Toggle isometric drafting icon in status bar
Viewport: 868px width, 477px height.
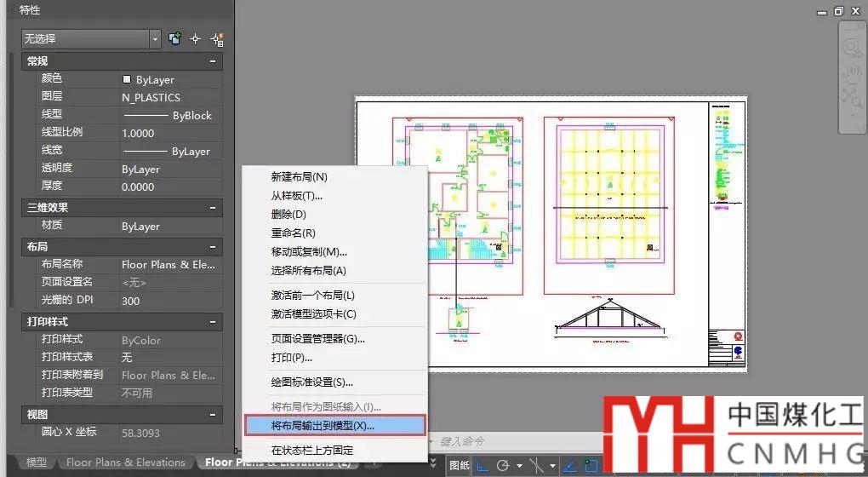tap(538, 466)
